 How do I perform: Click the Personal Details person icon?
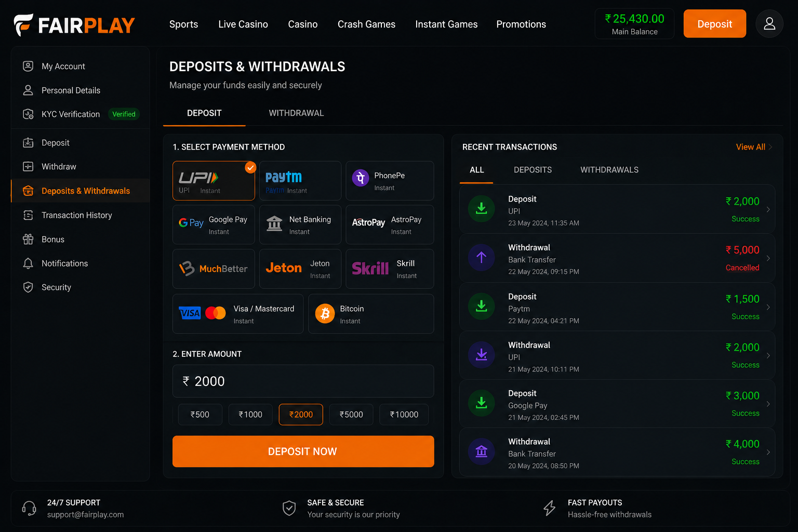click(x=28, y=90)
